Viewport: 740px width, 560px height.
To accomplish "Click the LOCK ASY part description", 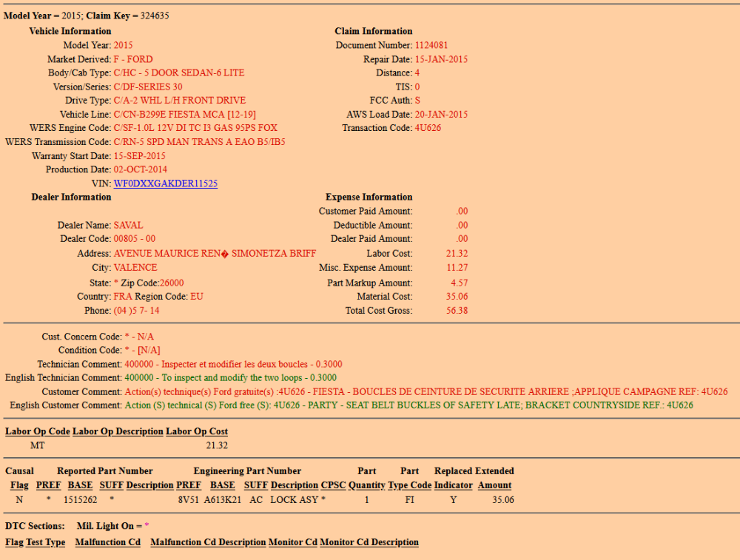I will pos(295,500).
